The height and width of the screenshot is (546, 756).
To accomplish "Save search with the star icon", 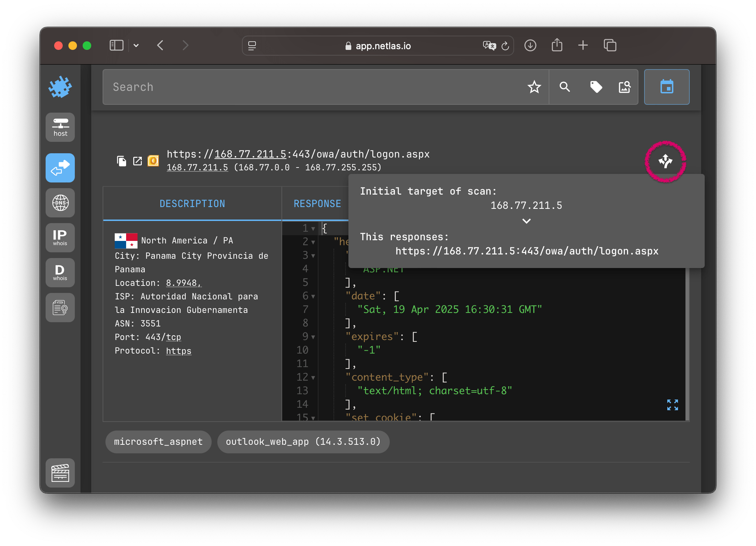I will [534, 87].
